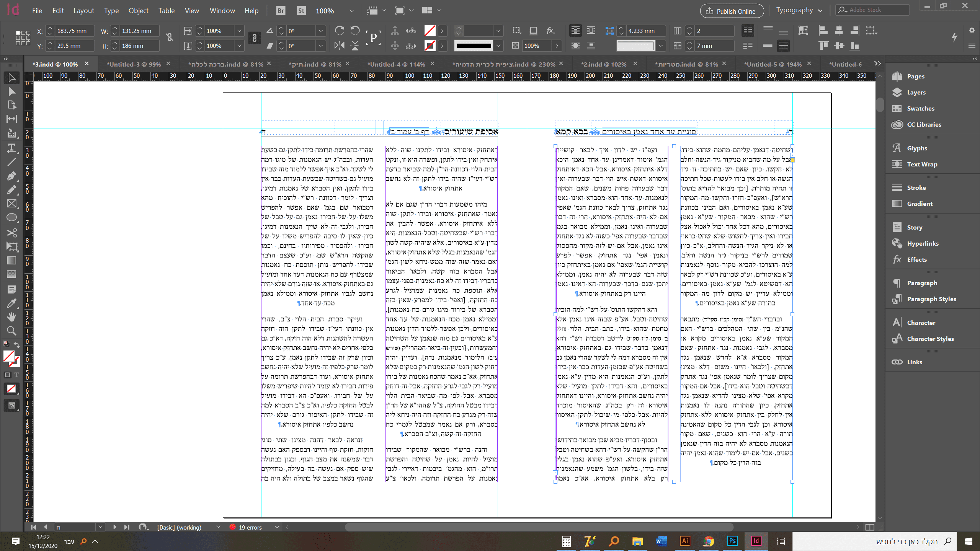The width and height of the screenshot is (980, 551).
Task: Select the Type tool
Action: click(x=11, y=148)
